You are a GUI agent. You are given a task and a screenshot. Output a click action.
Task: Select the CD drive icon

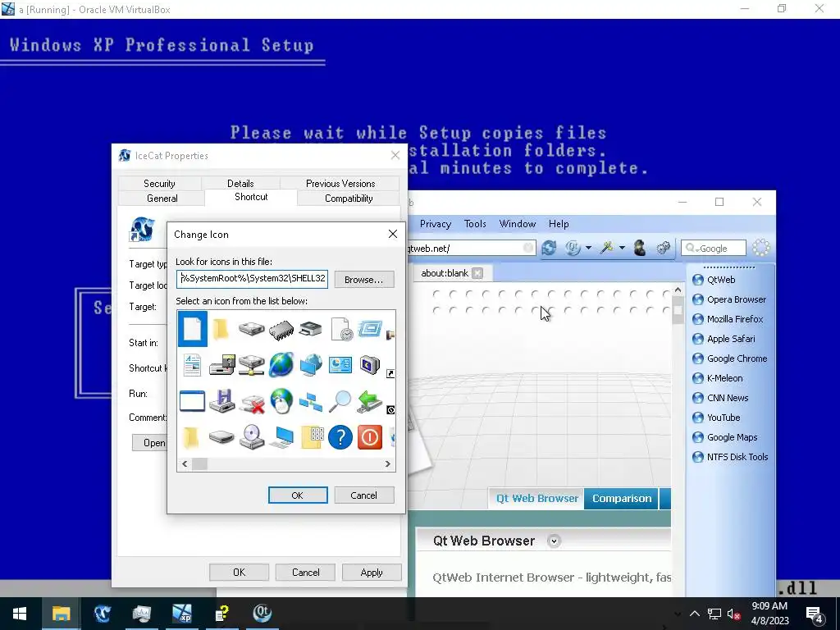pyautogui.click(x=251, y=437)
